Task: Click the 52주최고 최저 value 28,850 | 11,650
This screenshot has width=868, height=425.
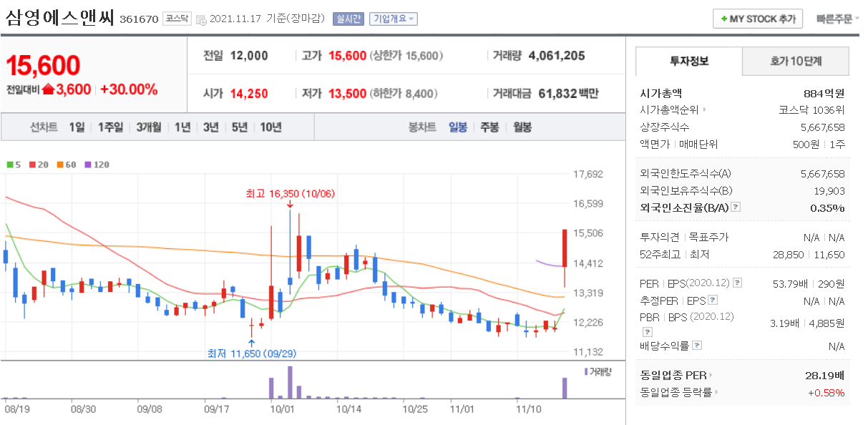Action: point(809,255)
